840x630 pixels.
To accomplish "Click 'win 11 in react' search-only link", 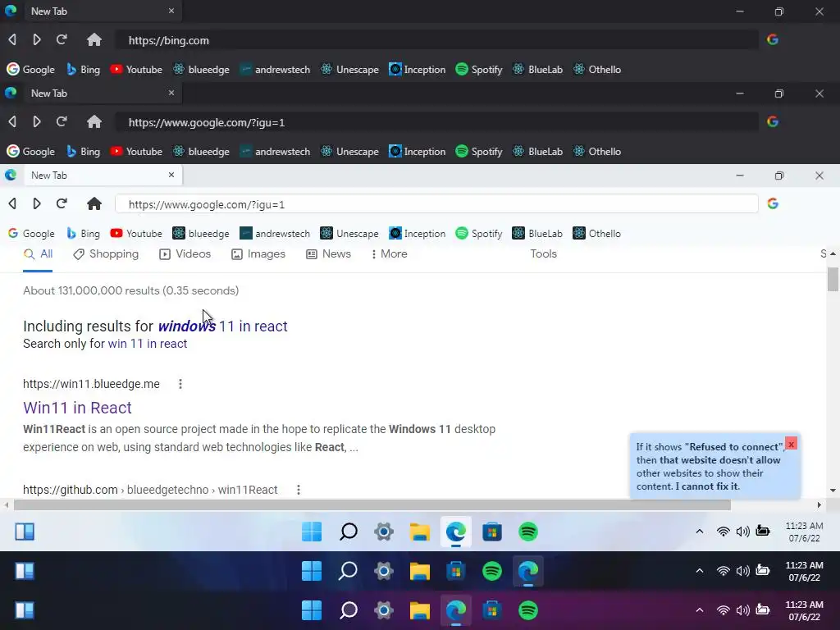I will 148,344.
